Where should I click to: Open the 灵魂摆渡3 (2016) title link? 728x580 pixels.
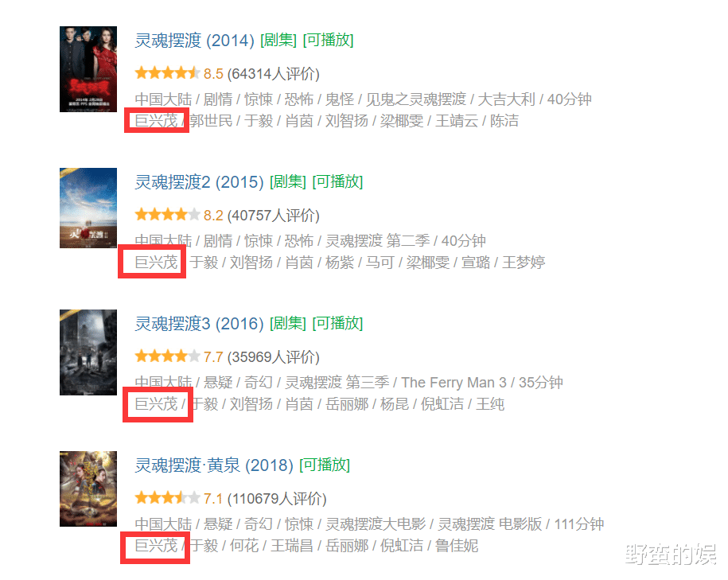coord(199,324)
